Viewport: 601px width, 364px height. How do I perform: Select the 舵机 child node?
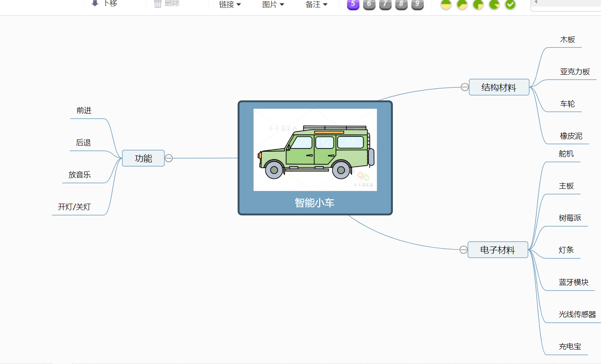(566, 154)
